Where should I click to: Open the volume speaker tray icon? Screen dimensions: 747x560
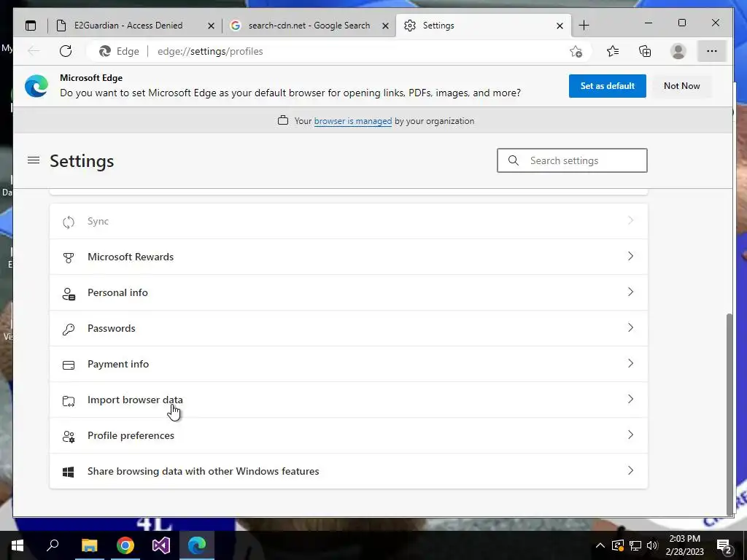(652, 545)
